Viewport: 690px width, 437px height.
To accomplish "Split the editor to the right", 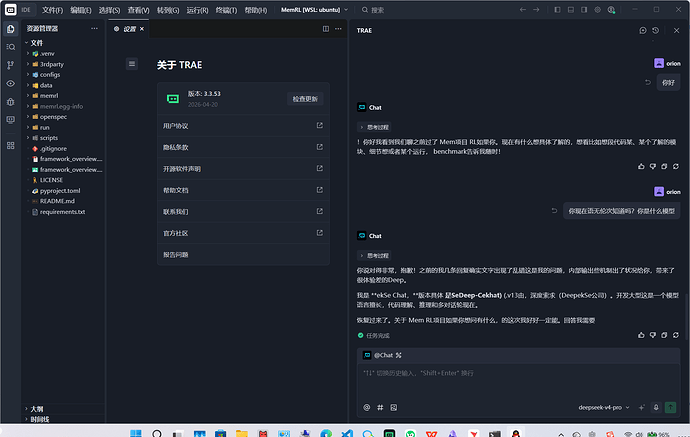I will (x=326, y=29).
